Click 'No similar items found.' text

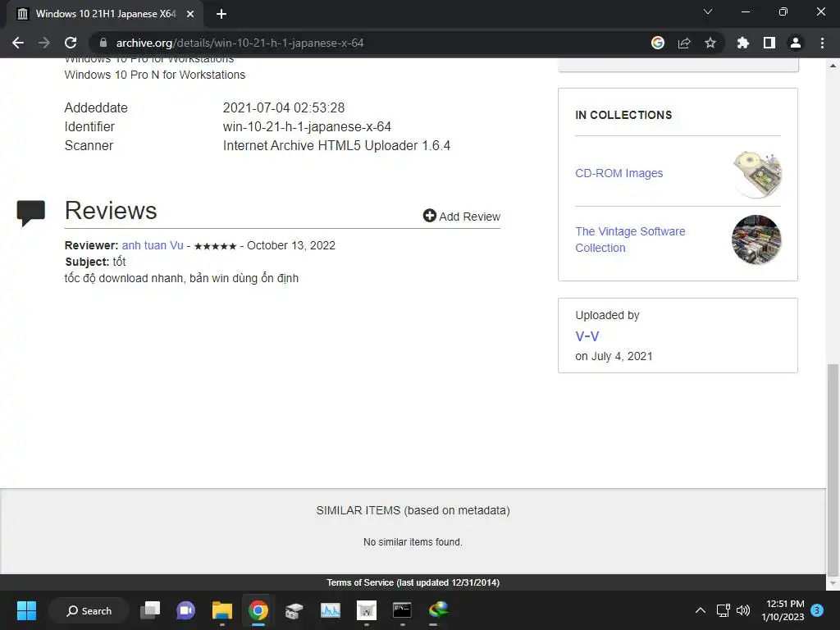pos(413,542)
